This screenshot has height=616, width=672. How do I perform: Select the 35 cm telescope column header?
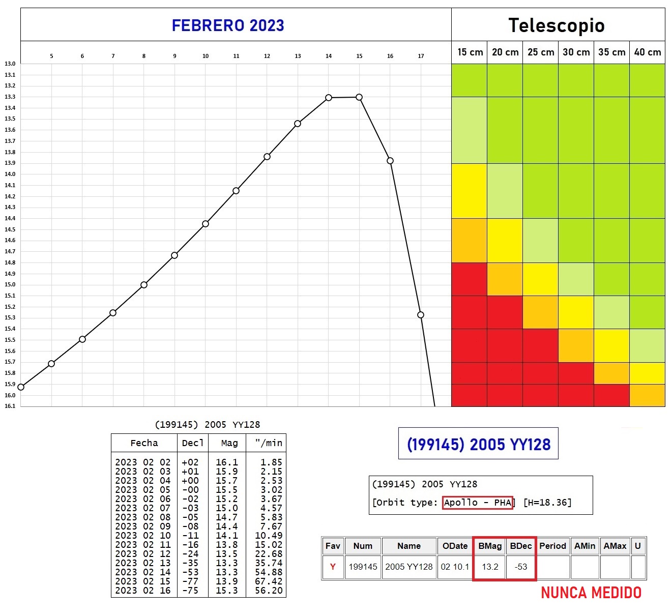(612, 52)
